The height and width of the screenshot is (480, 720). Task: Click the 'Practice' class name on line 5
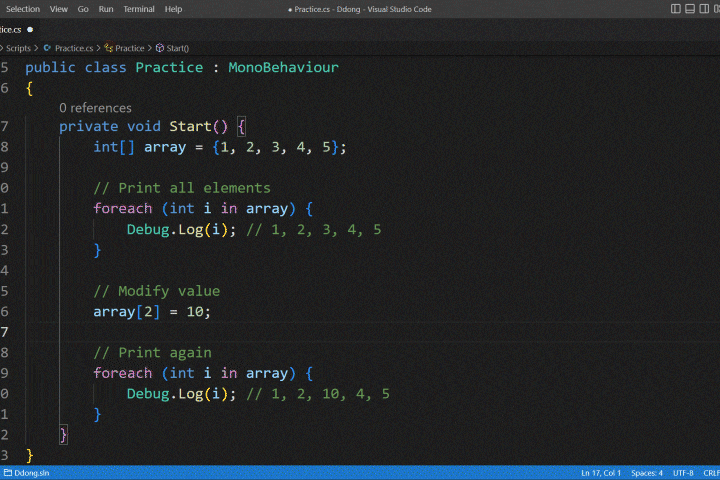(x=169, y=68)
